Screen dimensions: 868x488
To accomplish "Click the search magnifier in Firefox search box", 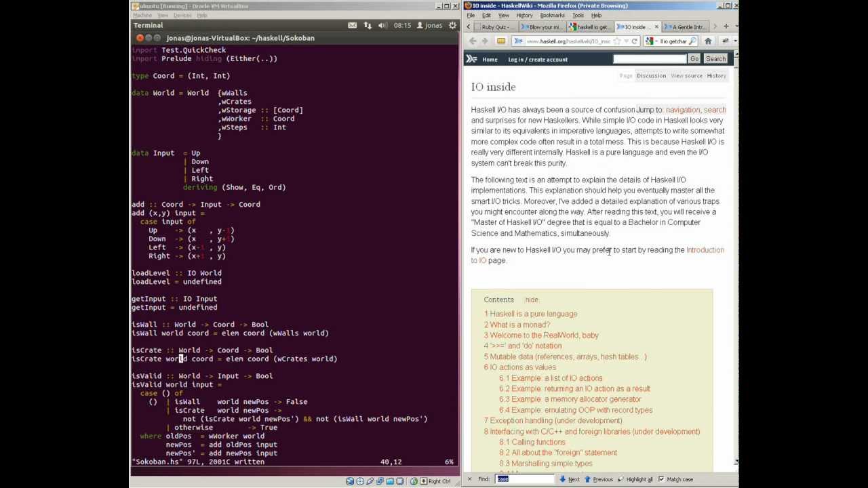I will click(x=692, y=41).
